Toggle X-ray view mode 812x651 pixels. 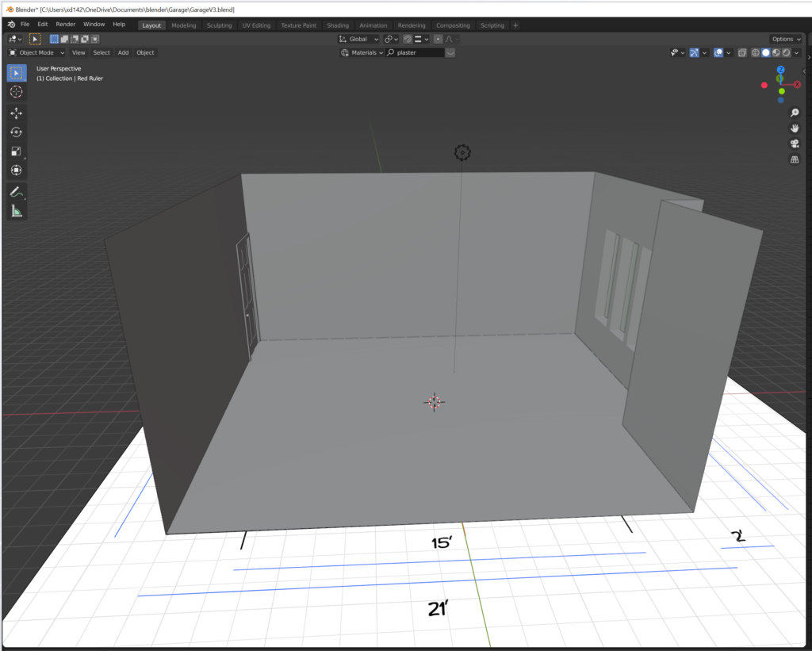742,53
